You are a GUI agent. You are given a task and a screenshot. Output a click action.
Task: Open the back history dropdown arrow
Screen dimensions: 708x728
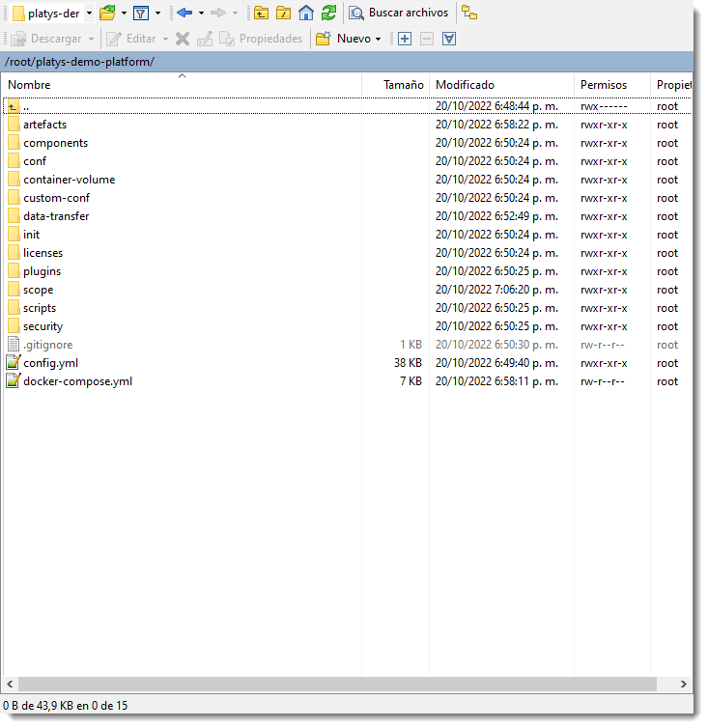201,13
